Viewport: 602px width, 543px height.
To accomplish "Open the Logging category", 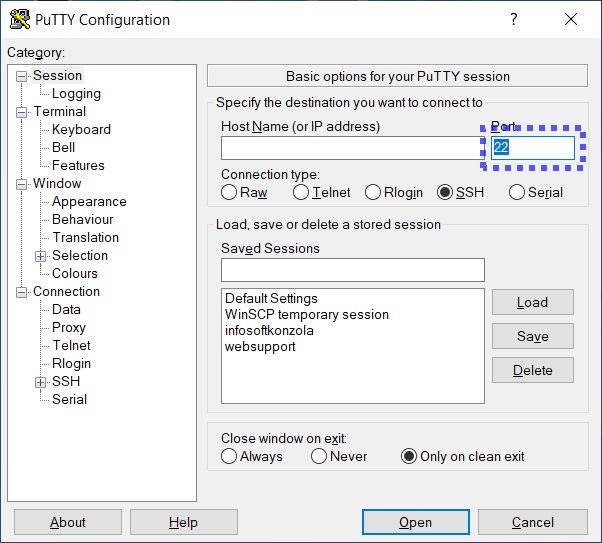I will point(76,94).
